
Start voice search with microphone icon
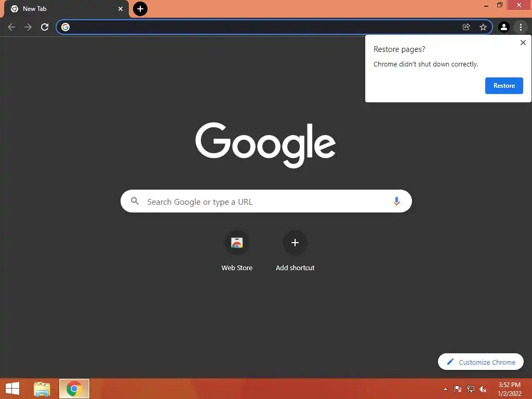point(396,202)
